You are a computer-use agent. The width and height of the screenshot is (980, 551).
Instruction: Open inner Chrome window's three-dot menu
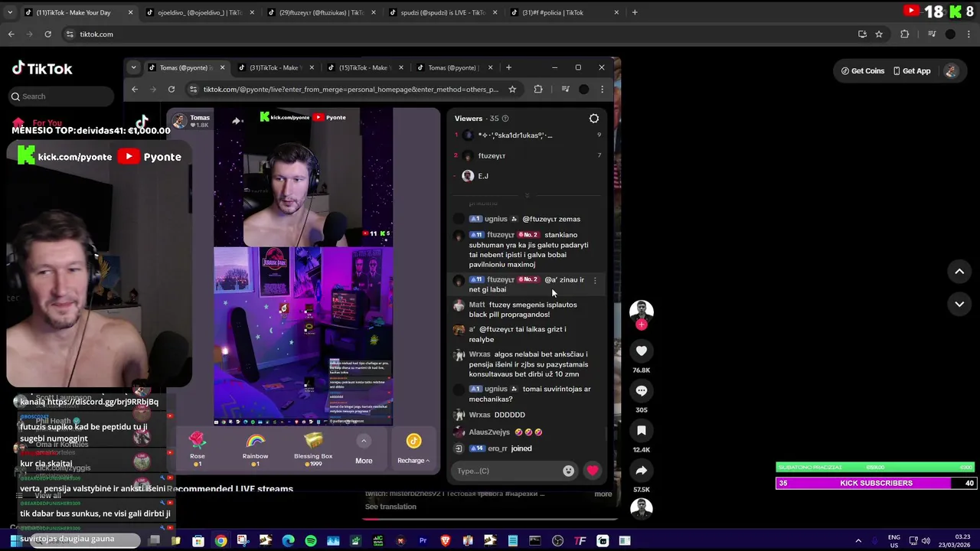602,90
